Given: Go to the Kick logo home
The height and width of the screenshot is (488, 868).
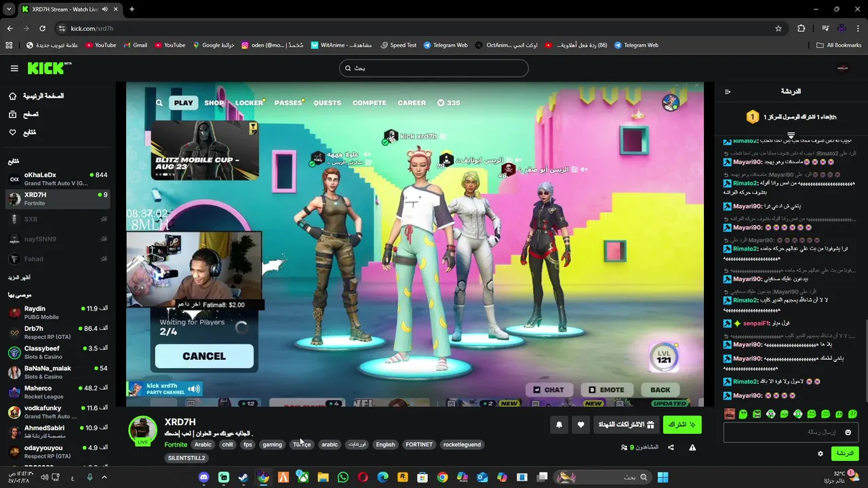Looking at the screenshot, I should (x=49, y=68).
